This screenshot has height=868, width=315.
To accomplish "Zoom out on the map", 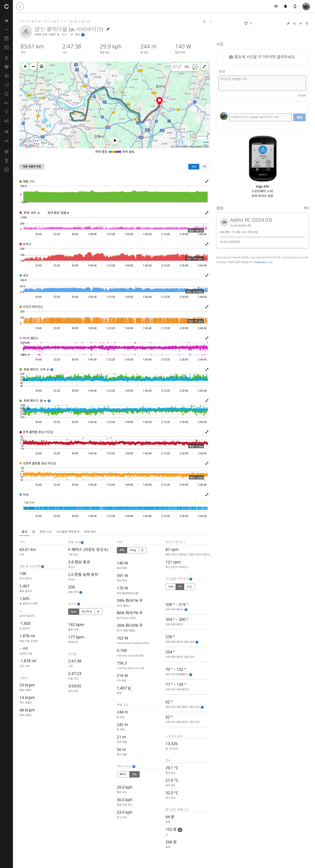I will (x=33, y=66).
